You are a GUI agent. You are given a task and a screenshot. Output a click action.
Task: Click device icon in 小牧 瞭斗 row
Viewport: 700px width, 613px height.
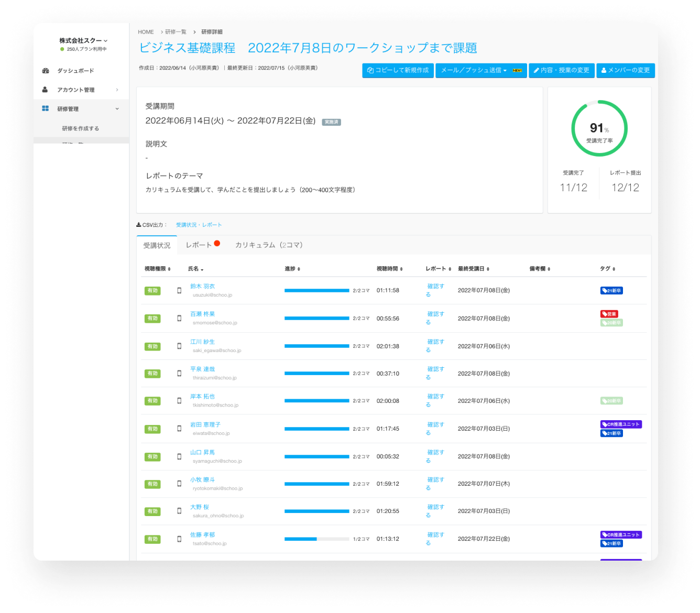coord(179,484)
